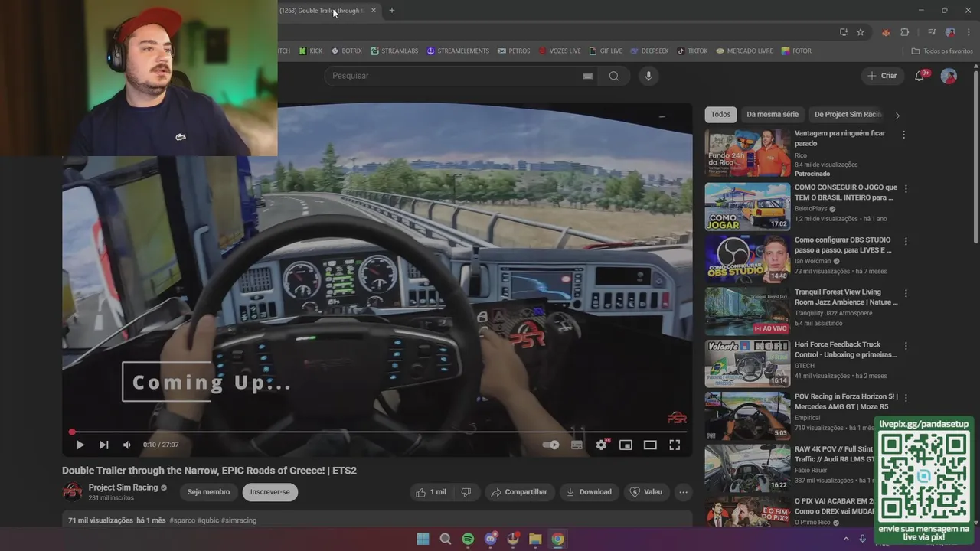Viewport: 980px width, 551px height.
Task: Open STREAMLABS bookmark
Action: pos(394,51)
